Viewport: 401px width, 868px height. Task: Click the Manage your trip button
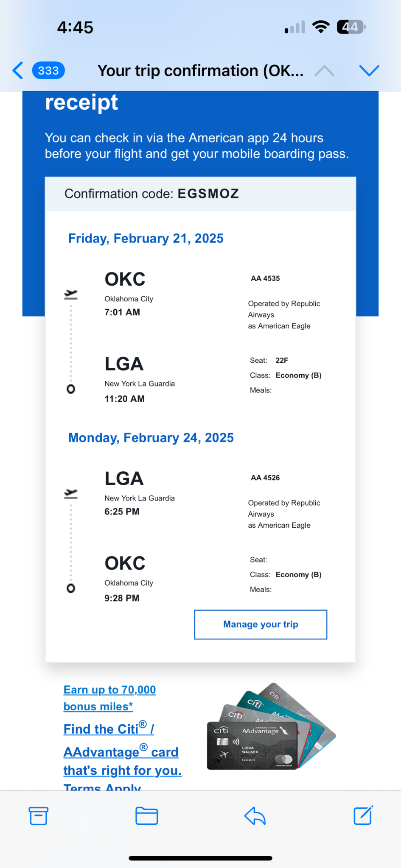pyautogui.click(x=261, y=624)
